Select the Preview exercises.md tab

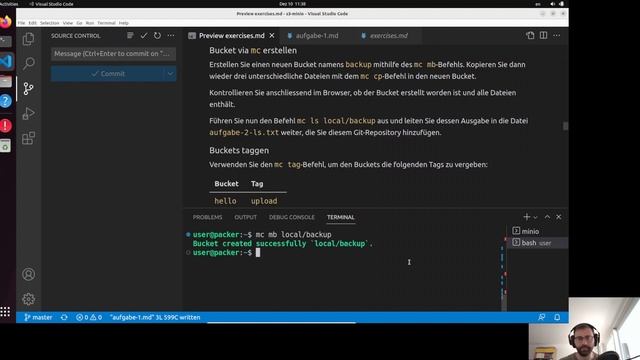click(231, 36)
